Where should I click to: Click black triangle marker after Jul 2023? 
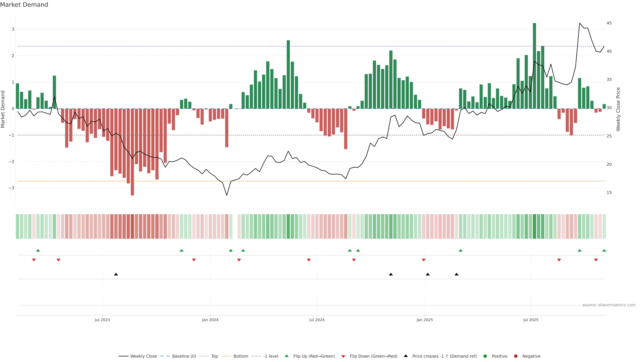pyautogui.click(x=116, y=274)
